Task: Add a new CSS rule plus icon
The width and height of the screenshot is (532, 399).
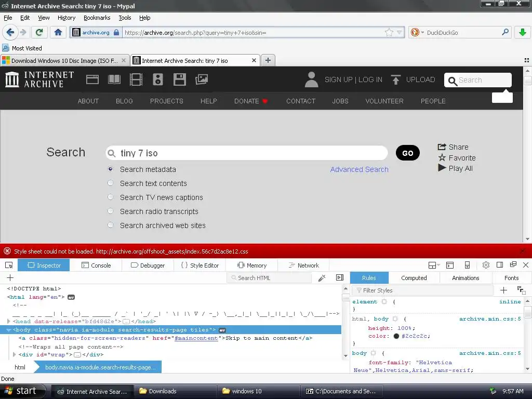Action: [503, 290]
